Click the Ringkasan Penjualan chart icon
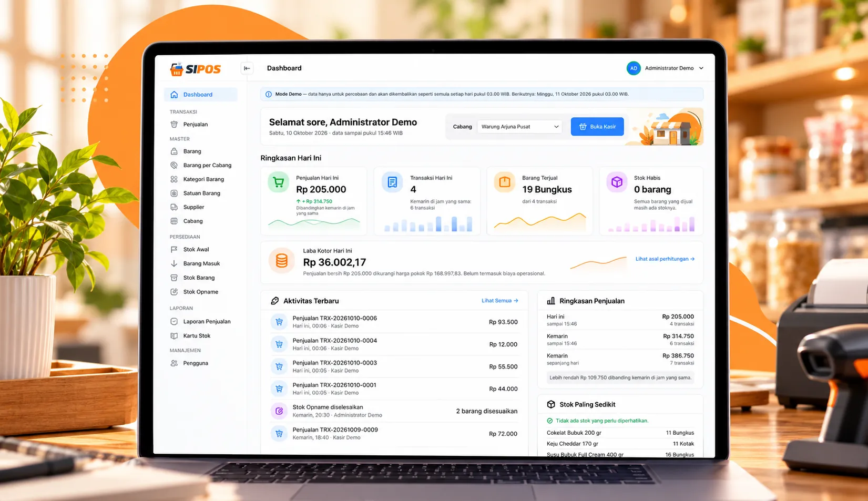 tap(551, 301)
